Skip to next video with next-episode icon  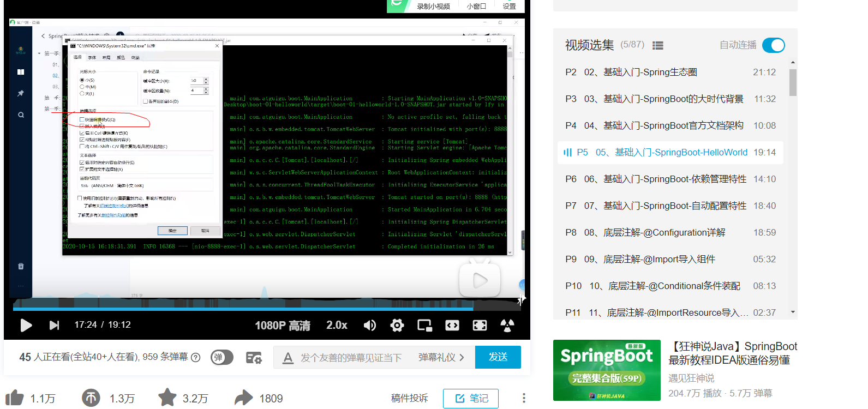point(54,326)
